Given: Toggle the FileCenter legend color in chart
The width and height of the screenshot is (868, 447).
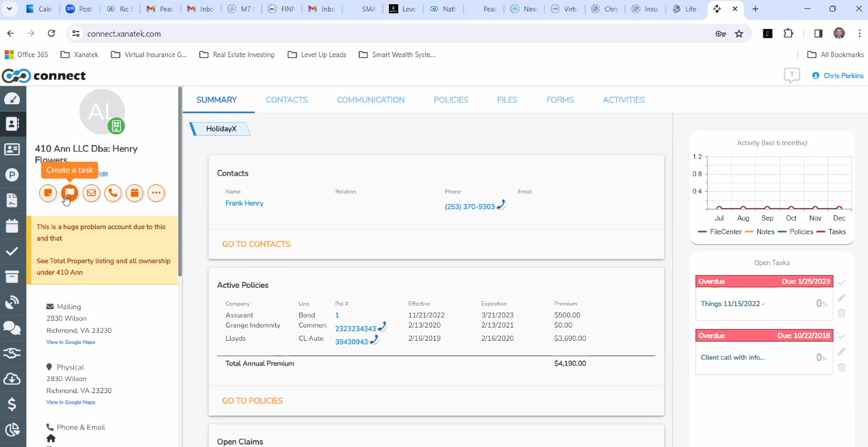Looking at the screenshot, I should 703,232.
